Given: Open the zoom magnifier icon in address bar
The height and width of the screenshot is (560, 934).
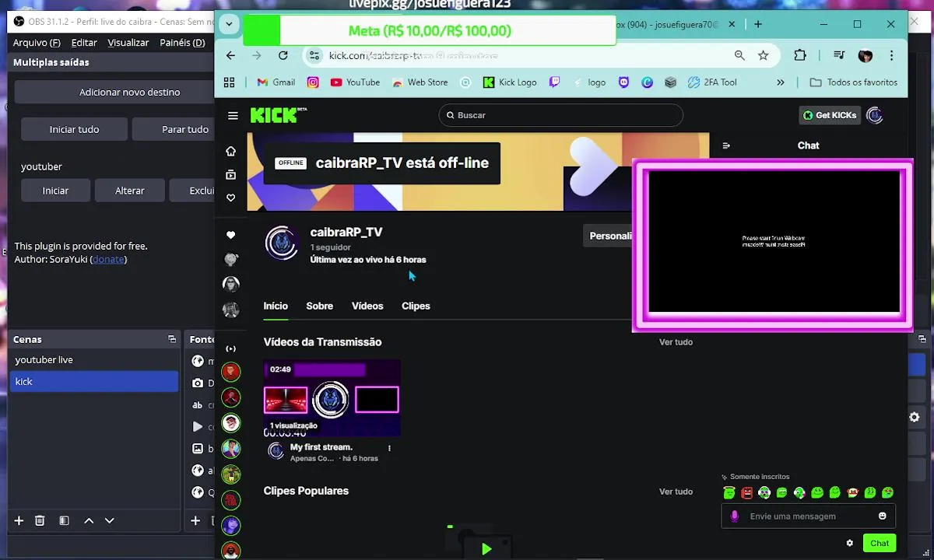Looking at the screenshot, I should [739, 55].
